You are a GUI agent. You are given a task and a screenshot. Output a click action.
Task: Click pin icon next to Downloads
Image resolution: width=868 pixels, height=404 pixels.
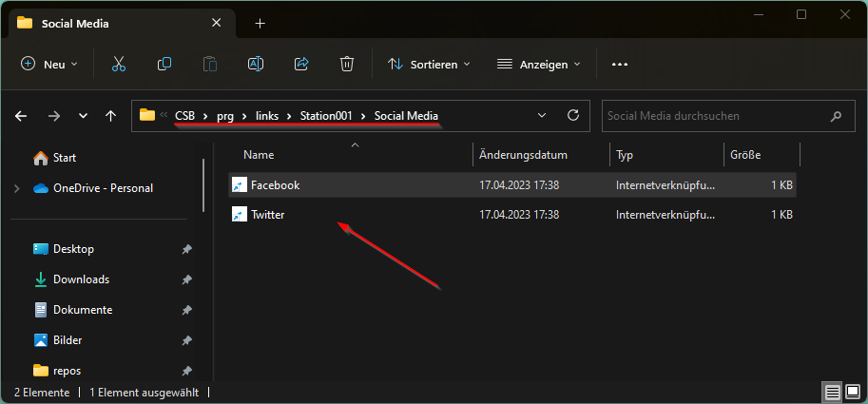click(x=186, y=280)
